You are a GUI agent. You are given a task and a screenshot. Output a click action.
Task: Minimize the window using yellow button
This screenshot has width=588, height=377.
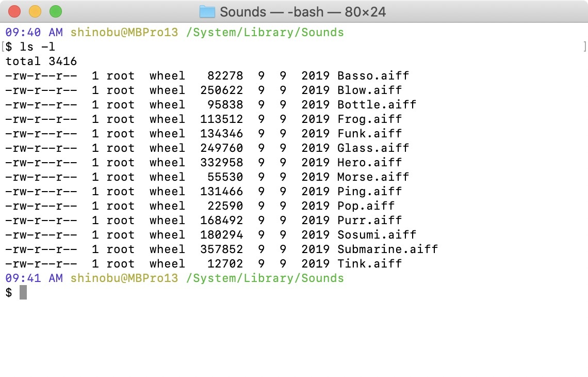35,12
